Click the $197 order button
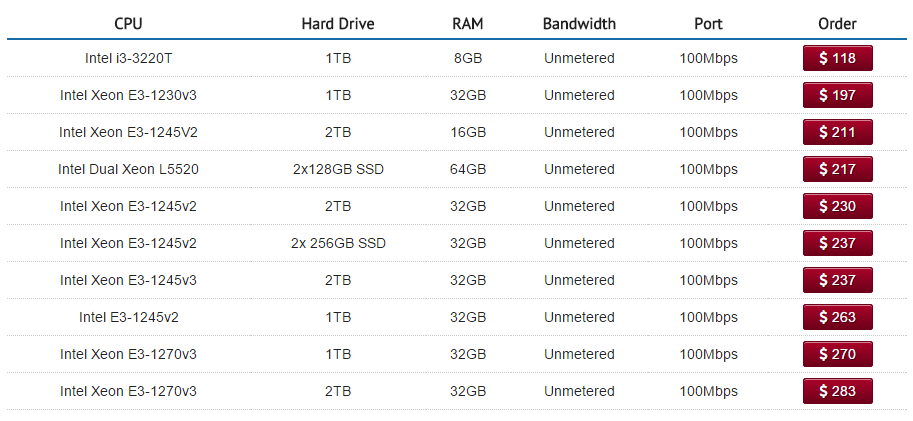The height and width of the screenshot is (421, 913). point(837,95)
